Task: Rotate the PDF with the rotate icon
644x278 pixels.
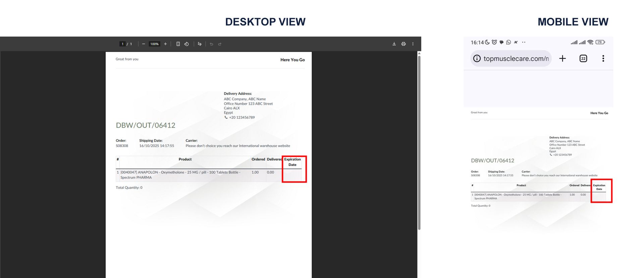Action: coord(186,44)
